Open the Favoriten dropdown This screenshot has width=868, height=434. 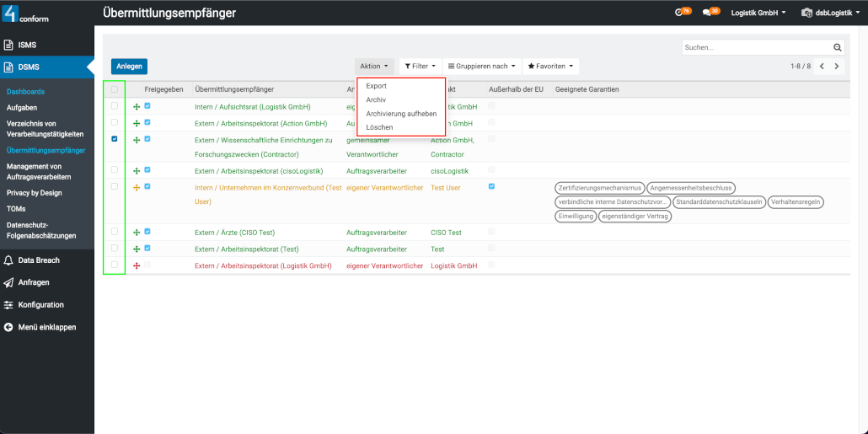[x=551, y=66]
